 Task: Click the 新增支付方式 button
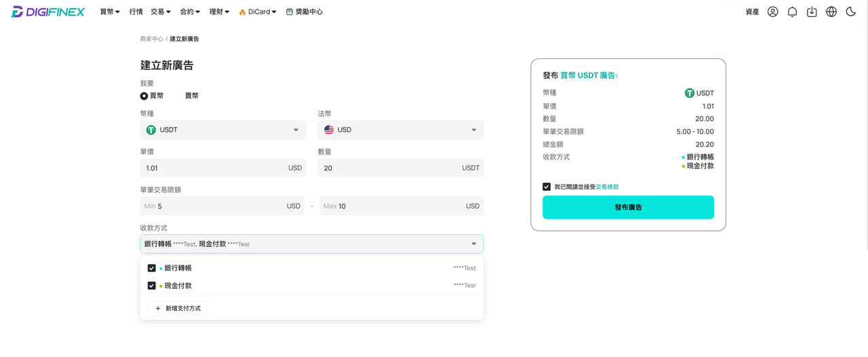coord(178,308)
